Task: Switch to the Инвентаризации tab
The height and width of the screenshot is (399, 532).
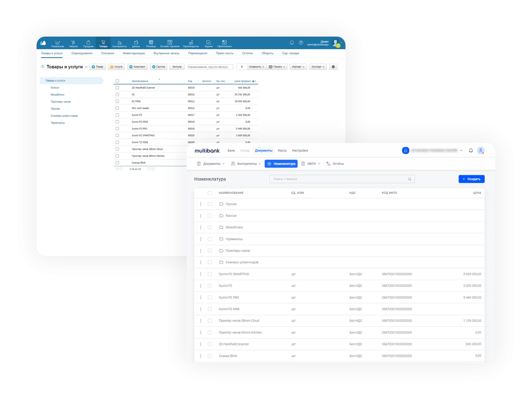Action: [134, 53]
